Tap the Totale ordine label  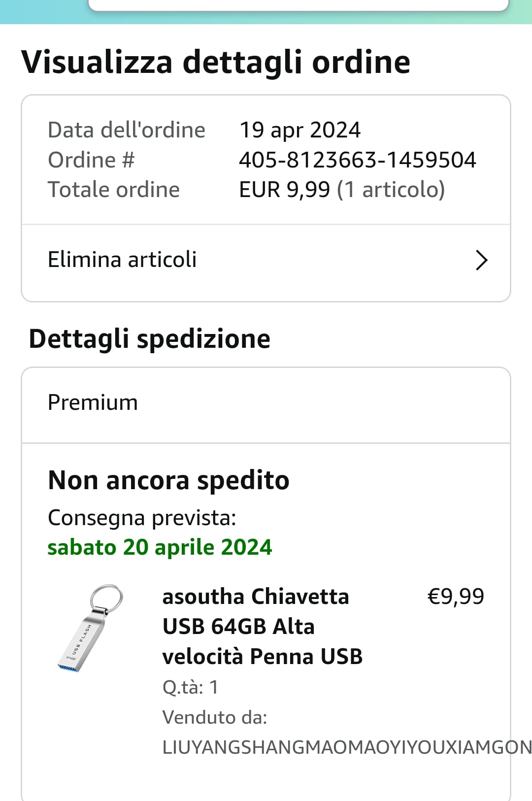click(x=114, y=190)
